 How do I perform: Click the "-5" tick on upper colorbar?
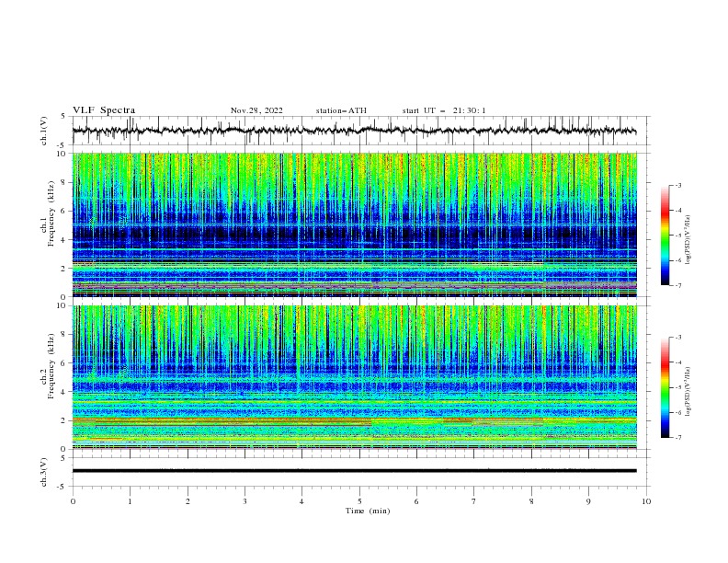(677, 236)
